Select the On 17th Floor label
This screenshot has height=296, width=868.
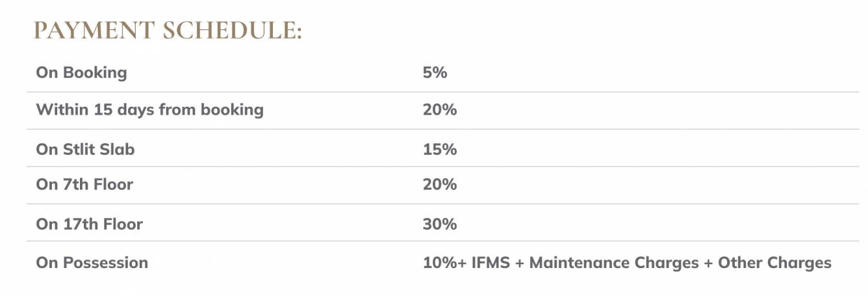click(x=89, y=224)
